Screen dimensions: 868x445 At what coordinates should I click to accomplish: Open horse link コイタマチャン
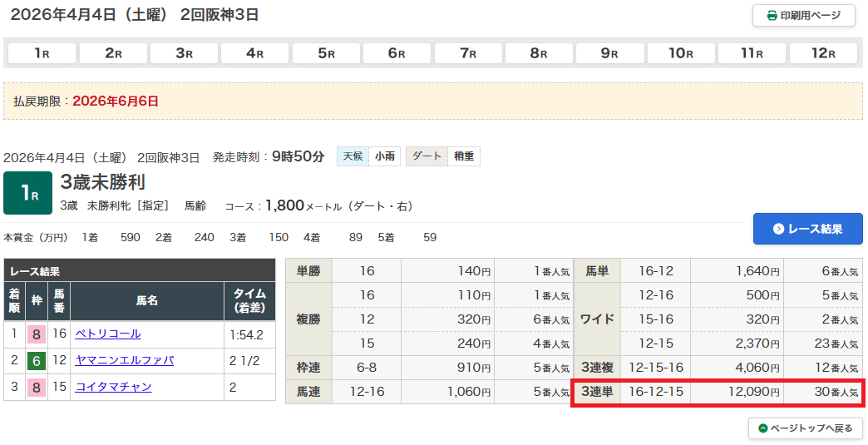coord(113,387)
